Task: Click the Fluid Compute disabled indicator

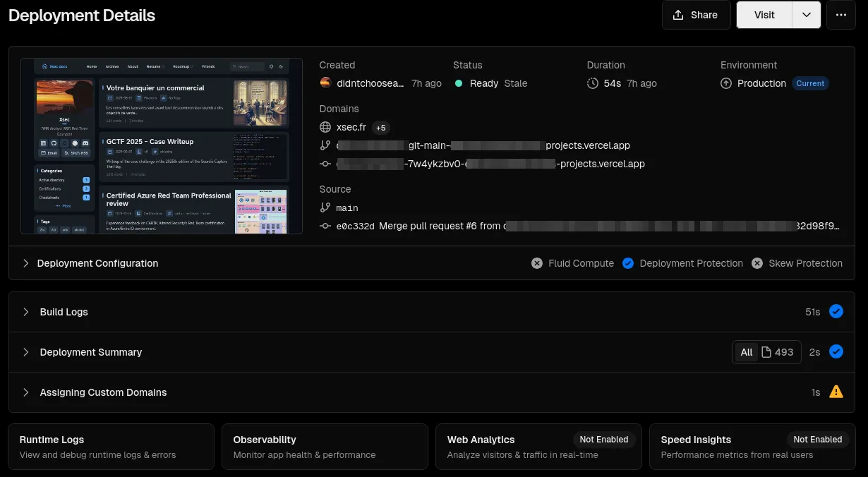Action: [538, 263]
